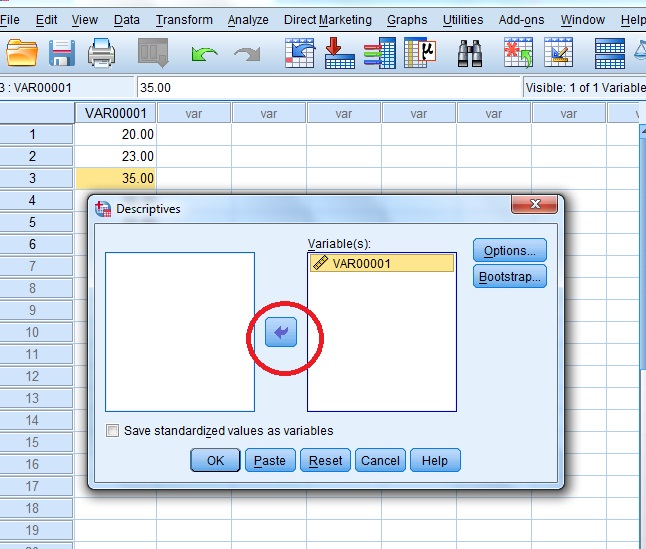Viewport: 646px width, 549px height.
Task: Click the Insert variable icon
Action: point(558,52)
